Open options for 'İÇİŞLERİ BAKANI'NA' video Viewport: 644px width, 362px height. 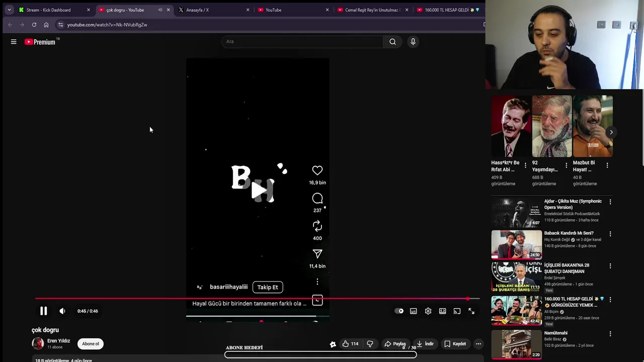click(x=610, y=266)
